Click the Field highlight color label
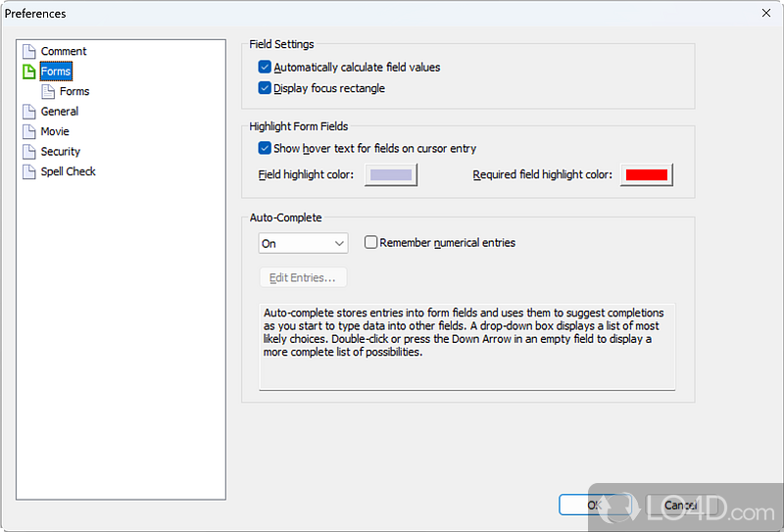 pos(306,174)
